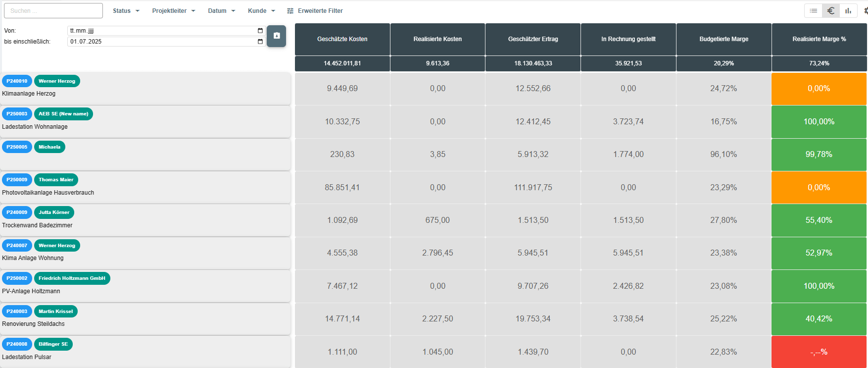Focus the Suchen search field
Image resolution: width=868 pixels, height=368 pixels.
(x=53, y=10)
